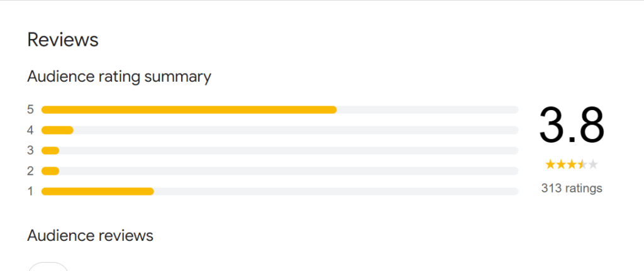Click the "Audience rating summary" heading
Image resolution: width=644 pixels, height=271 pixels.
[x=119, y=77]
